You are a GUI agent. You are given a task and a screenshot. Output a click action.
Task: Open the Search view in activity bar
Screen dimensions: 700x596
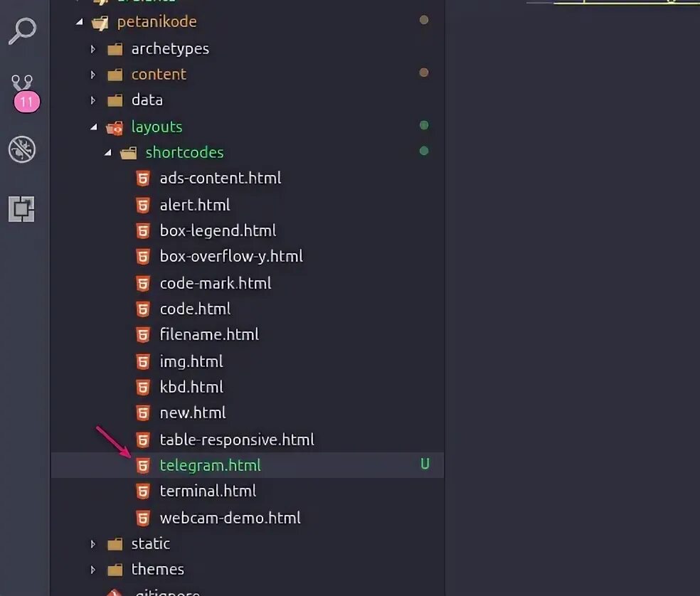click(x=22, y=31)
